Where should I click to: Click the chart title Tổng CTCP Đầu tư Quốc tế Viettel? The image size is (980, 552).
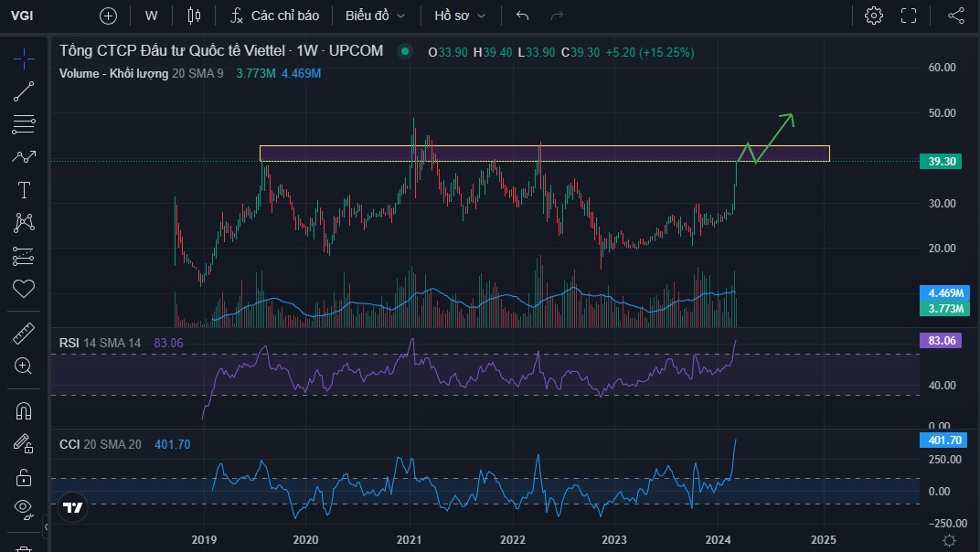tap(173, 51)
